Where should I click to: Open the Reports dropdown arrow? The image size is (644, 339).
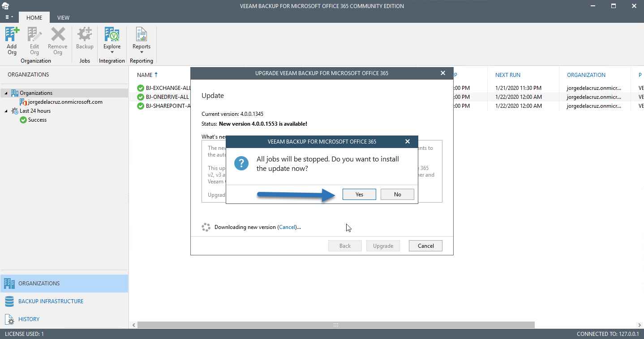pyautogui.click(x=142, y=52)
